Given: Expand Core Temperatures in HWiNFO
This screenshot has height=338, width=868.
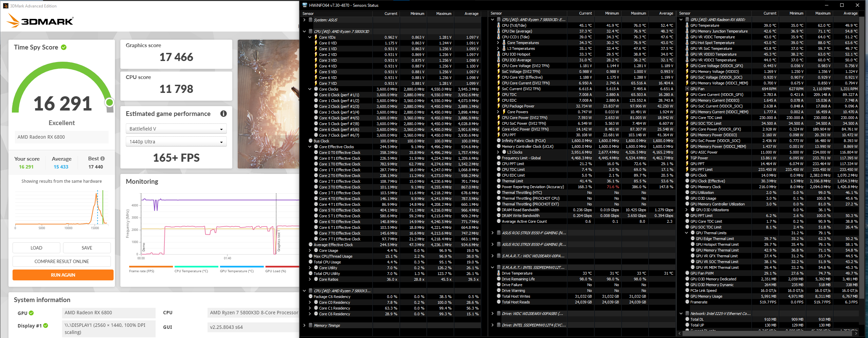Looking at the screenshot, I should coord(498,43).
